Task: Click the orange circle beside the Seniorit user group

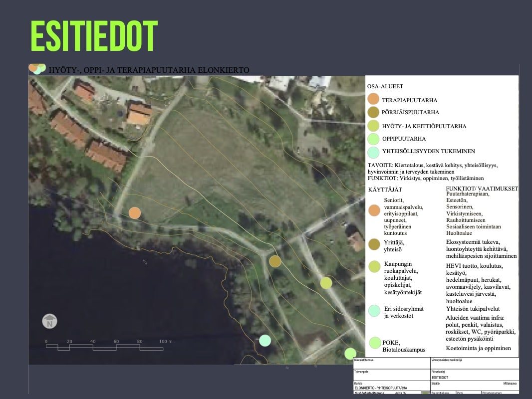Action: coord(375,211)
